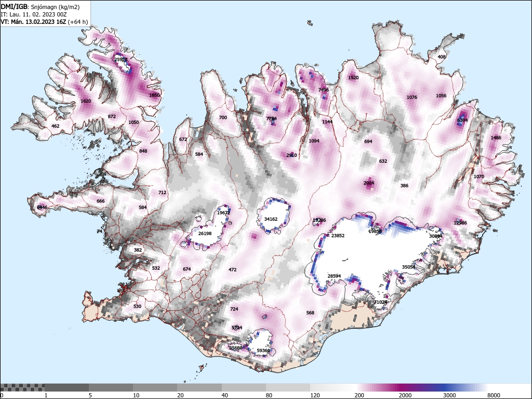This screenshot has width=532, height=399.
Task: Click the 1070 value label
Action: (x=479, y=177)
